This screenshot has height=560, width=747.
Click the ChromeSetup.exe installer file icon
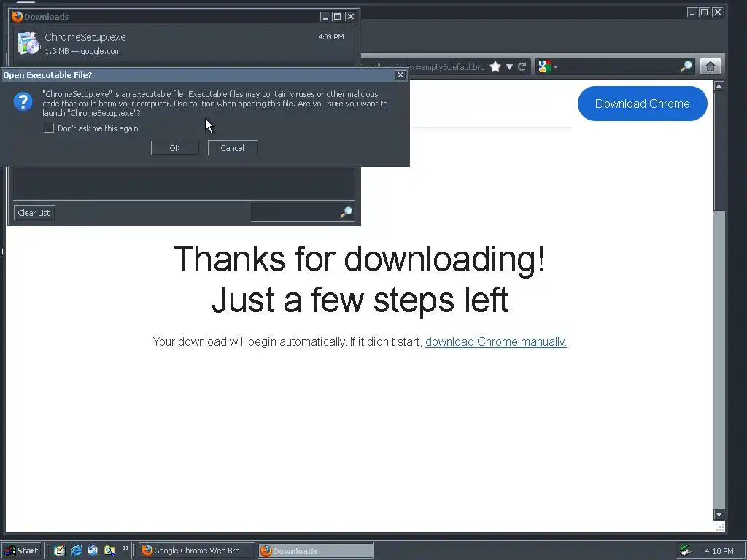tap(28, 43)
